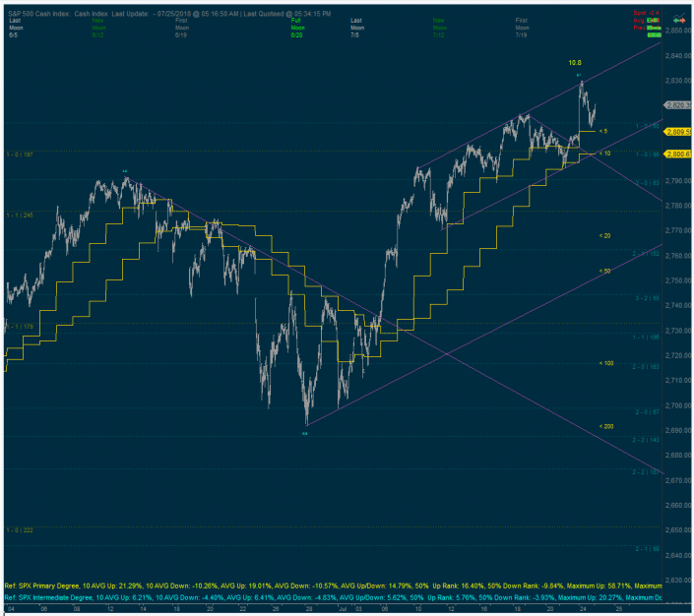This screenshot has width=694, height=616.
Task: Click the yellow 10.8 label above the peak
Action: coord(575,63)
